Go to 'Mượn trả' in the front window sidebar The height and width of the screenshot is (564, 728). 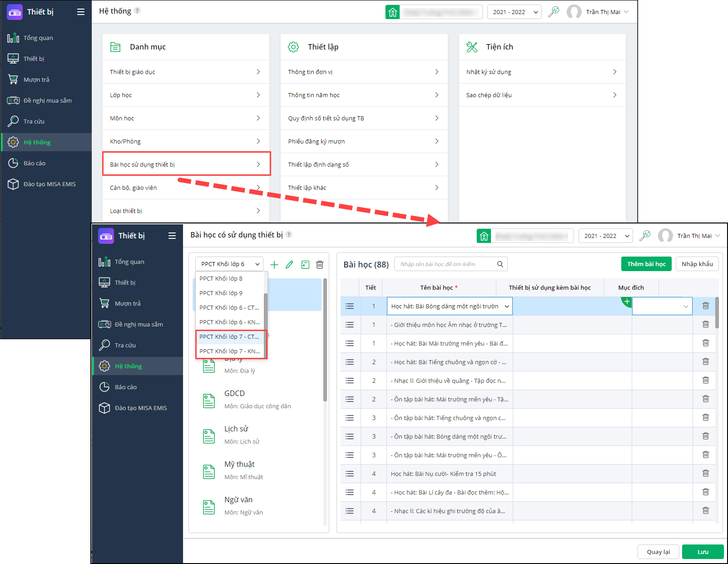point(138,303)
